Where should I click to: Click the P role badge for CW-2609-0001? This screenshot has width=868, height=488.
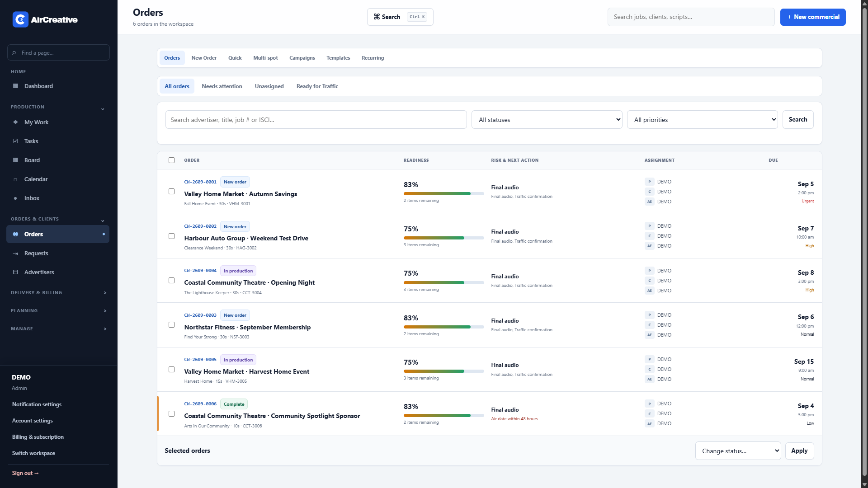tap(650, 182)
